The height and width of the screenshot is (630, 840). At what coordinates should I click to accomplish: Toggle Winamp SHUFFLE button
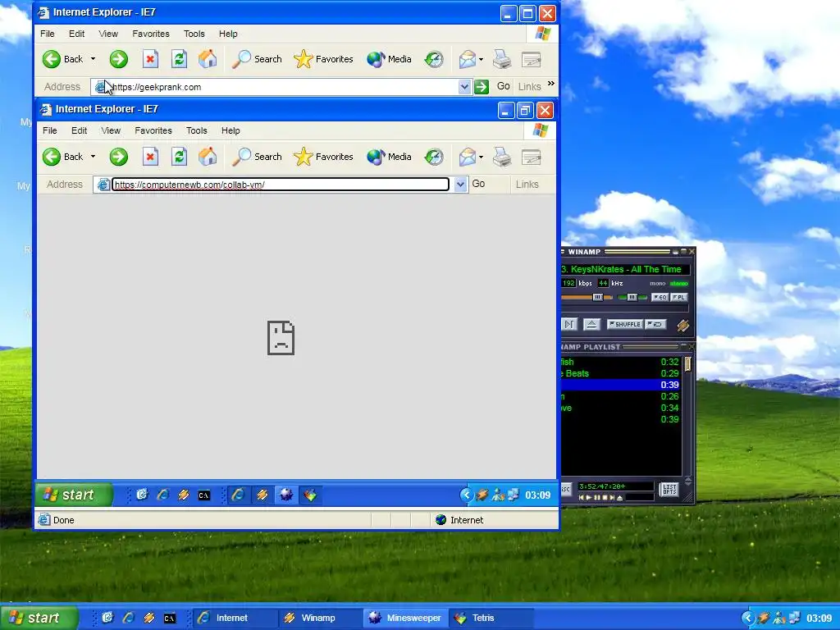[624, 324]
